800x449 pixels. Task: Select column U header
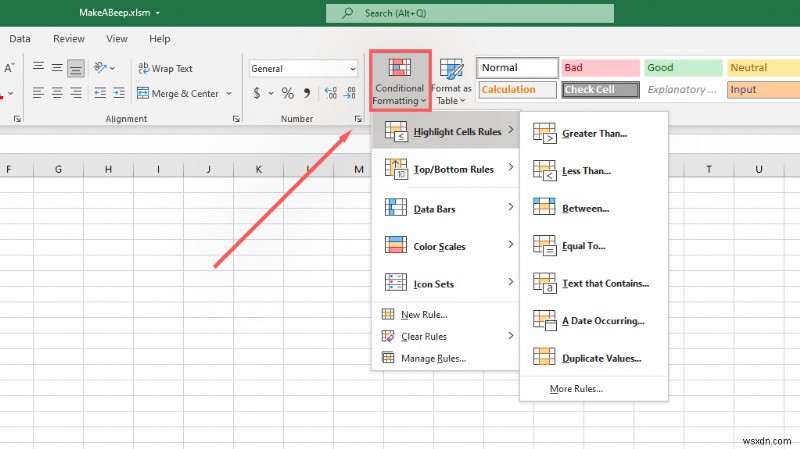[x=759, y=169]
